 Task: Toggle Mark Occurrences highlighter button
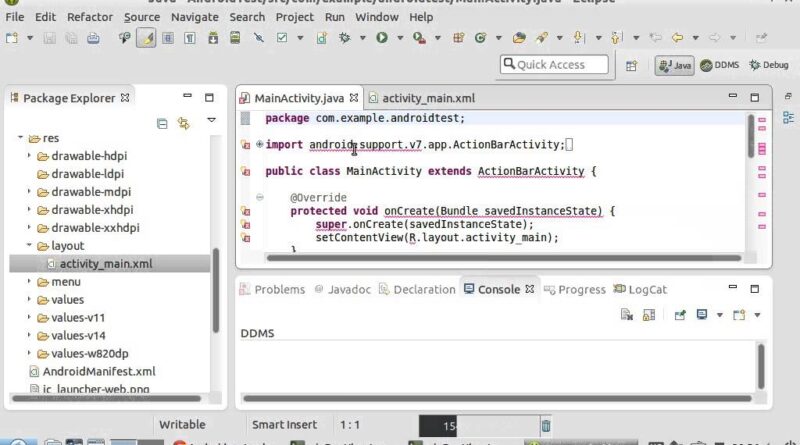point(146,38)
